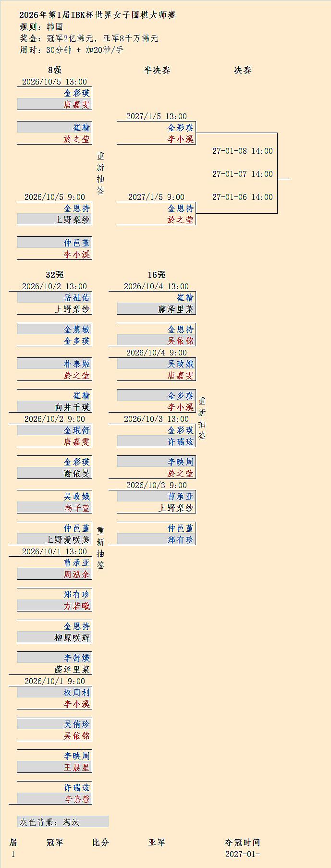331x868 pixels.
Task: Click player 上野爱咲美
Action: tap(68, 540)
